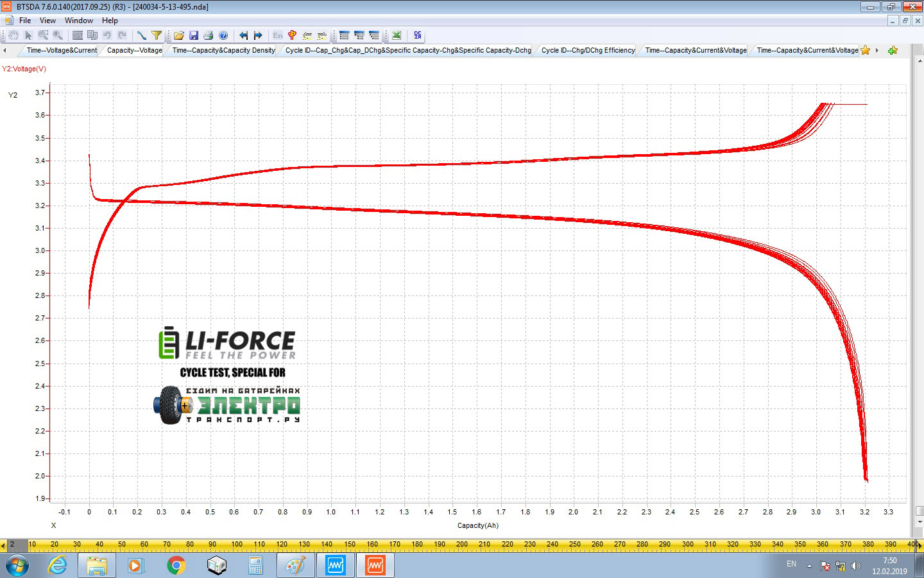Go forward with right blue arrow

pos(258,35)
